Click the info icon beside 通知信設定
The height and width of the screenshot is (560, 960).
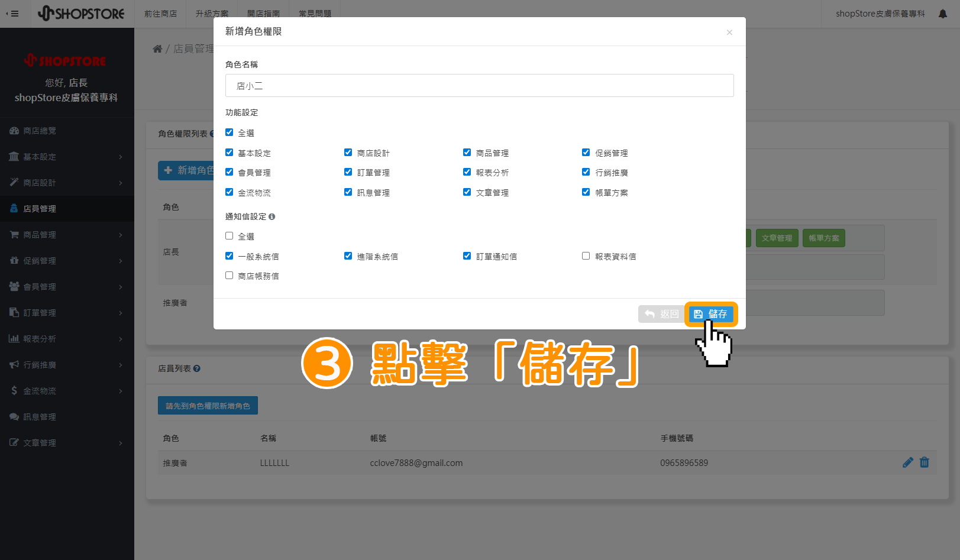[272, 217]
